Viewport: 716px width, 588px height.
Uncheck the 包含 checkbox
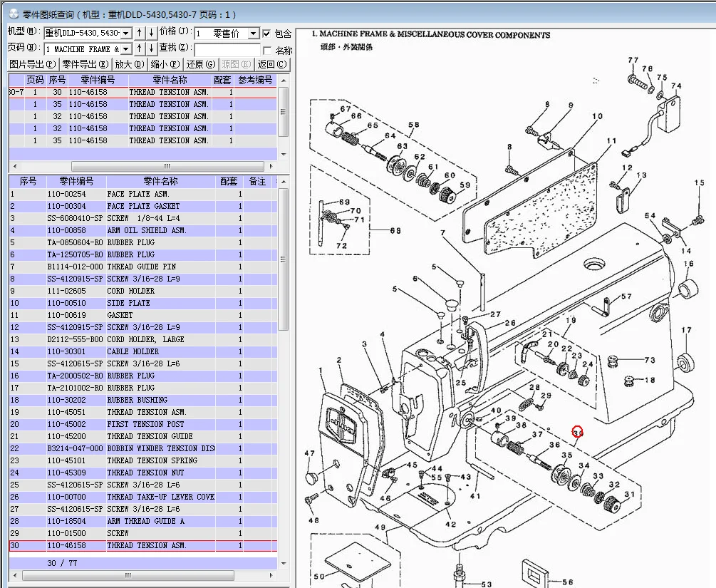(266, 33)
